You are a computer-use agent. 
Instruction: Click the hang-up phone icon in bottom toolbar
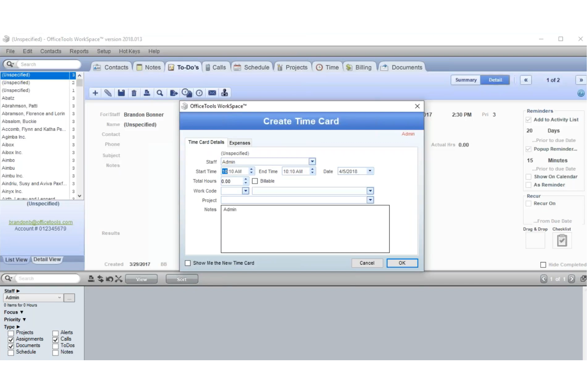point(118,279)
